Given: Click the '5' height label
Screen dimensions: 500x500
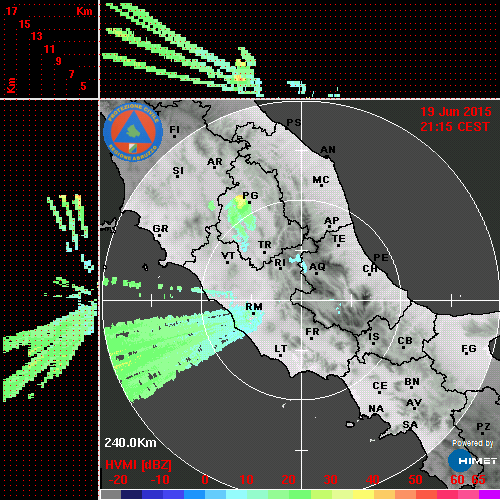Looking at the screenshot, I should coord(83,86).
